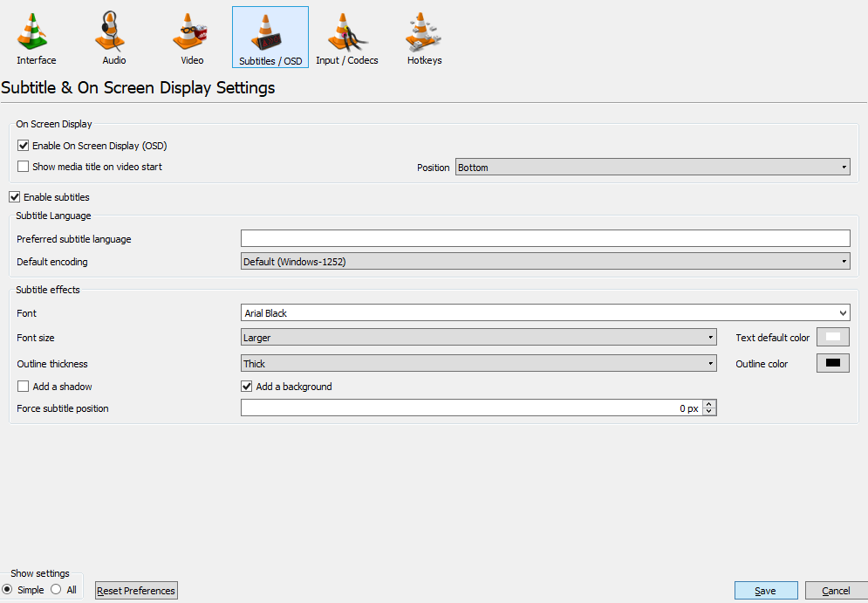Click the Save button
Image resolution: width=868 pixels, height=603 pixels.
pyautogui.click(x=765, y=591)
